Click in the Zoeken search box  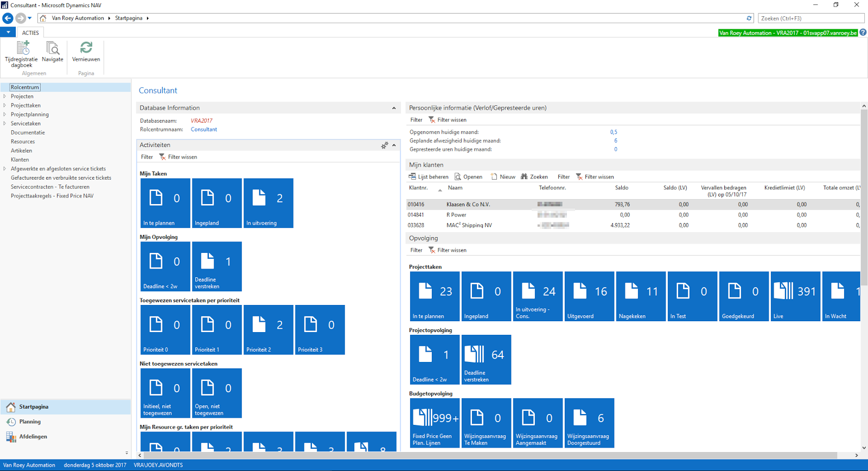(x=810, y=18)
